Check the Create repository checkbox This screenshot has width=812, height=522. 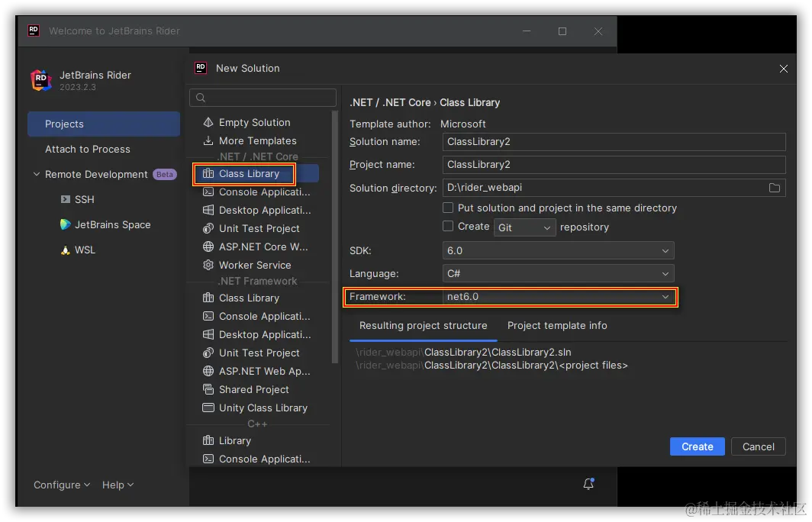(x=448, y=227)
